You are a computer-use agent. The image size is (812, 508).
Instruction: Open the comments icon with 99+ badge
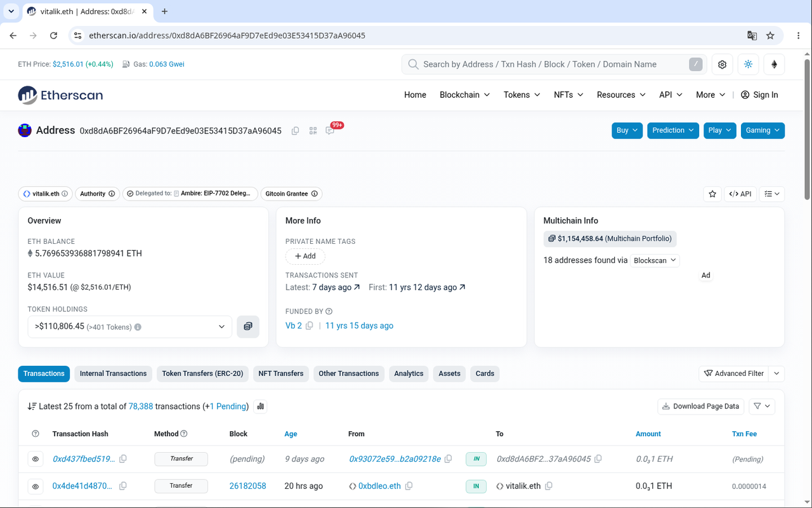(x=330, y=131)
